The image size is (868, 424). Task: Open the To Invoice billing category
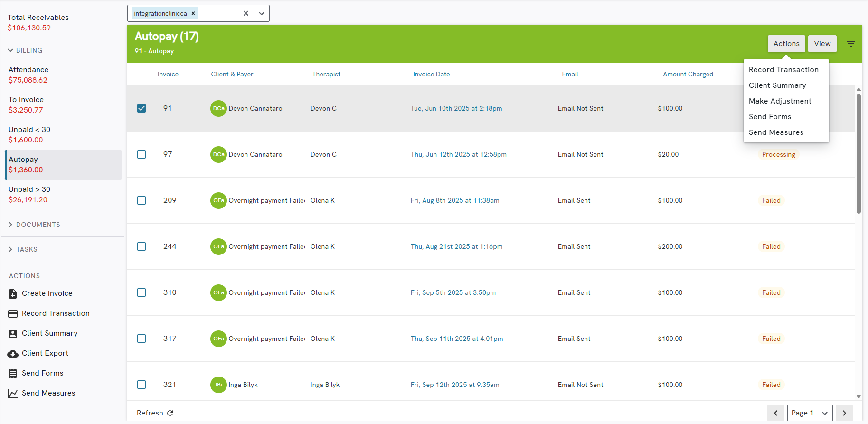pos(63,105)
